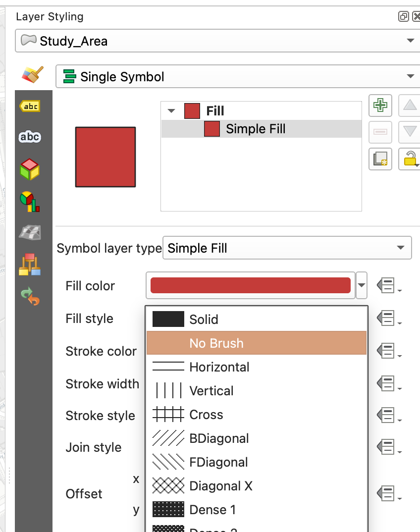Viewport: 420px width, 532px height.
Task: Open the Fill color dropdown arrow
Action: click(362, 286)
